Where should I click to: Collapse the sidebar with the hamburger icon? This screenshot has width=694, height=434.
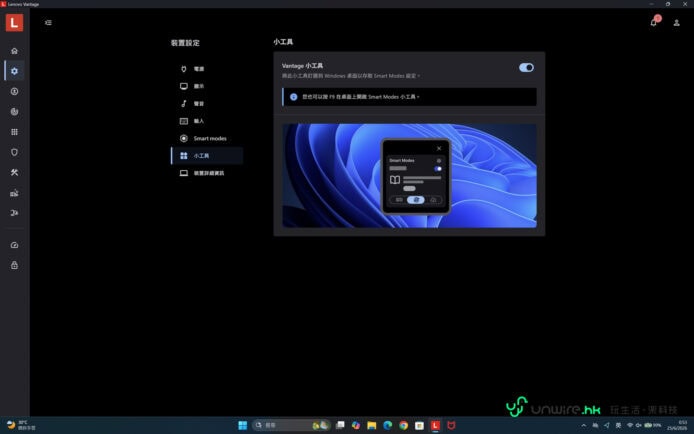48,23
